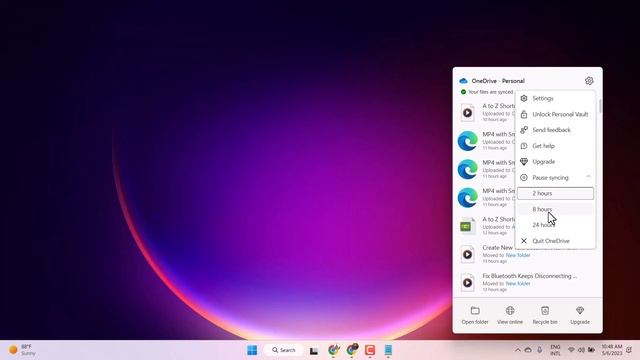Screen dimensions: 640x360
Task: Click the play file icon of Create New row
Action: tap(468, 254)
